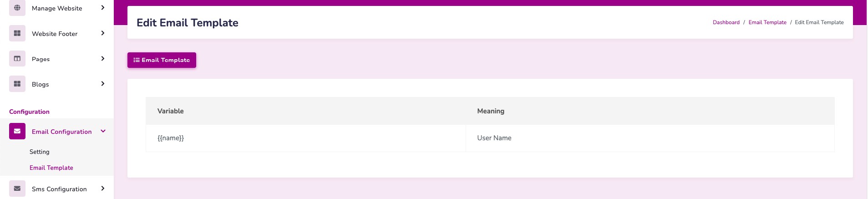Click the Variable column header
868x199 pixels.
coord(171,111)
